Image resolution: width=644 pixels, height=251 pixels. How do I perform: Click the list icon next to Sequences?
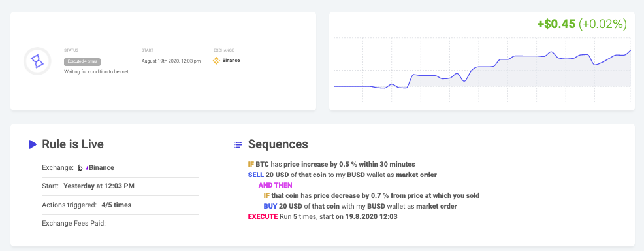pos(238,144)
